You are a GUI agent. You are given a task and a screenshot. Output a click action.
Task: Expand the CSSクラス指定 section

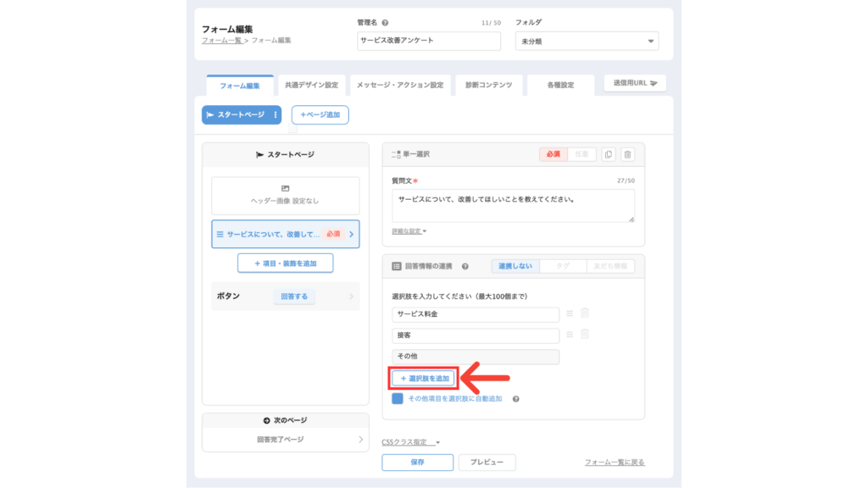pyautogui.click(x=411, y=441)
